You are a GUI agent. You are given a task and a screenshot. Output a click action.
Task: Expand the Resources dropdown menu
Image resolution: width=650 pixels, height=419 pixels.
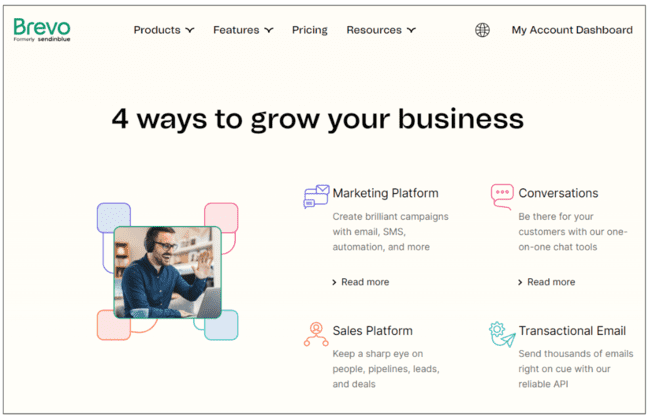click(381, 30)
